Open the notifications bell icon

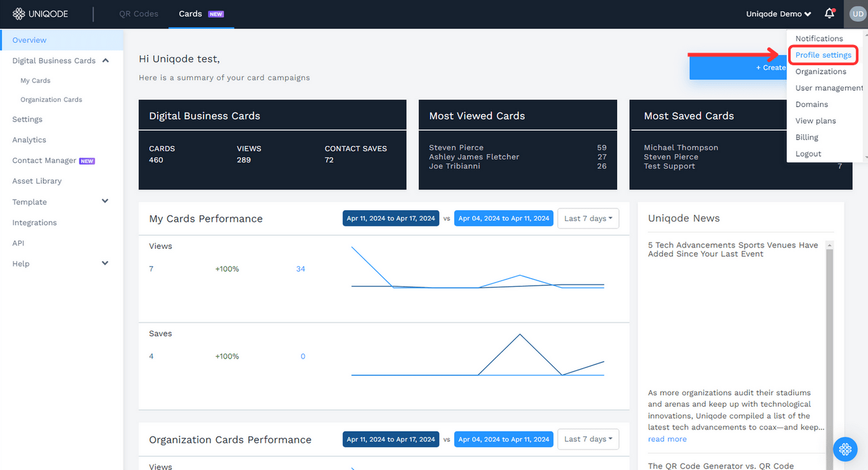coord(829,13)
